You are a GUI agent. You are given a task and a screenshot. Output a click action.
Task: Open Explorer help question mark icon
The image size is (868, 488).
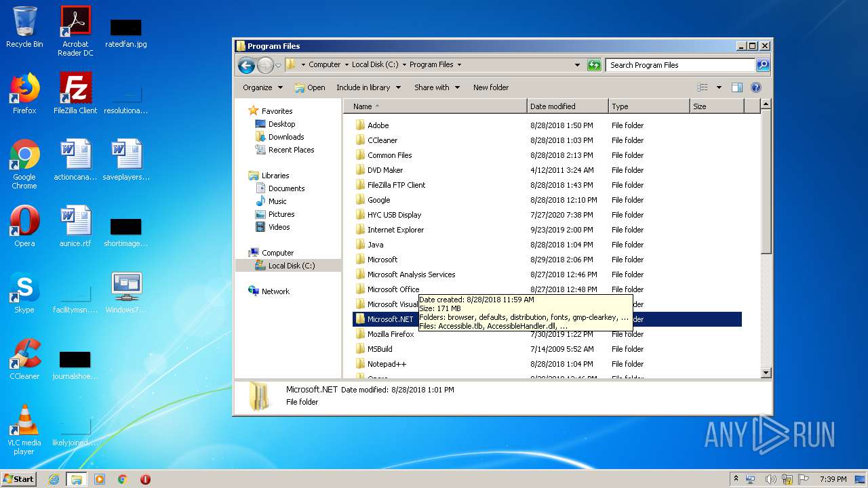(756, 87)
